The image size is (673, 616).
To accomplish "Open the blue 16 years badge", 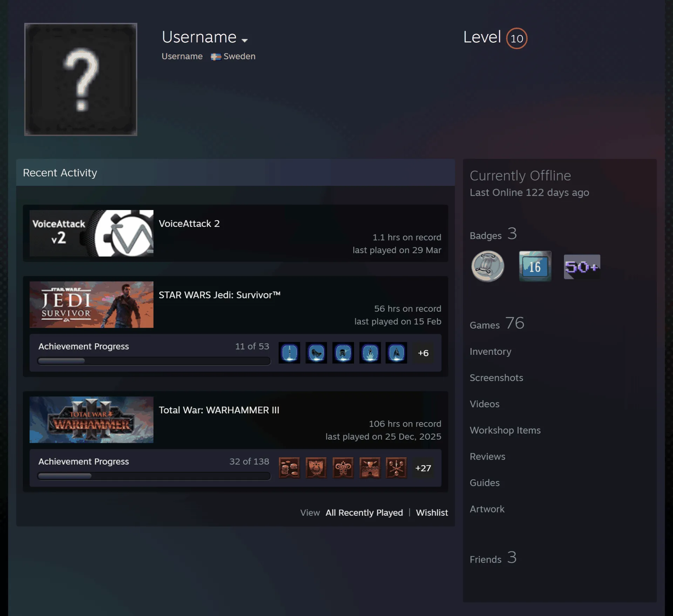I will [535, 266].
